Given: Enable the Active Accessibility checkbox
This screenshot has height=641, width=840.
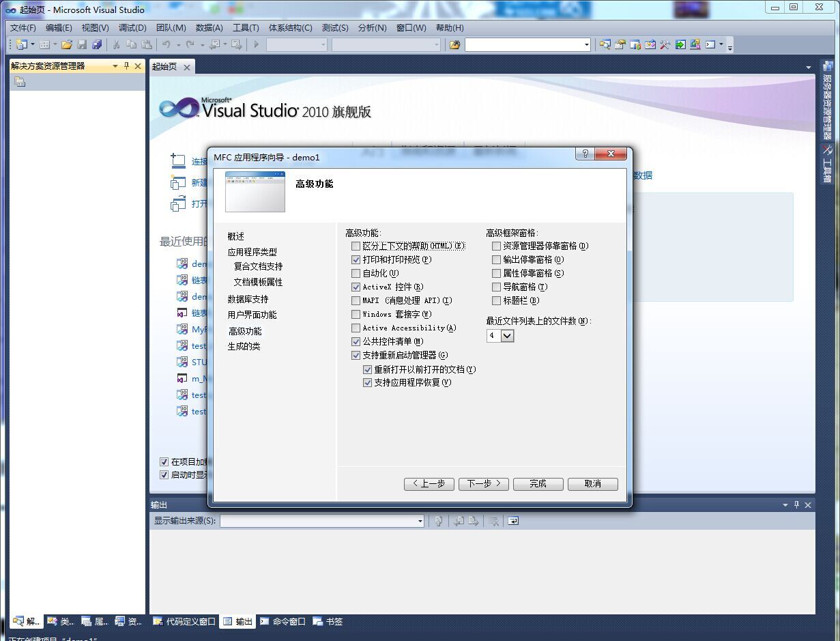Looking at the screenshot, I should click(356, 328).
